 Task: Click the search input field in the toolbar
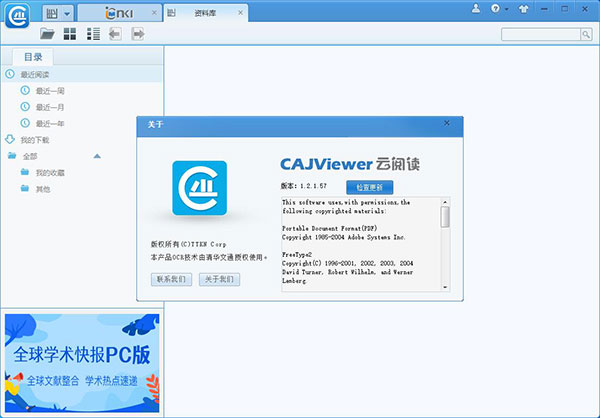point(541,34)
